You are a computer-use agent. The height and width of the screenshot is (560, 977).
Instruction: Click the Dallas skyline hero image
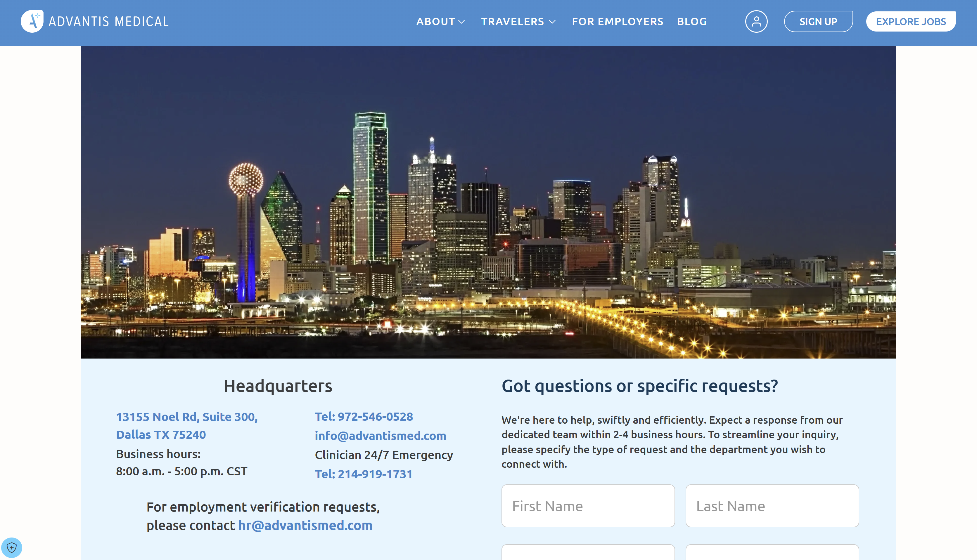coord(488,202)
